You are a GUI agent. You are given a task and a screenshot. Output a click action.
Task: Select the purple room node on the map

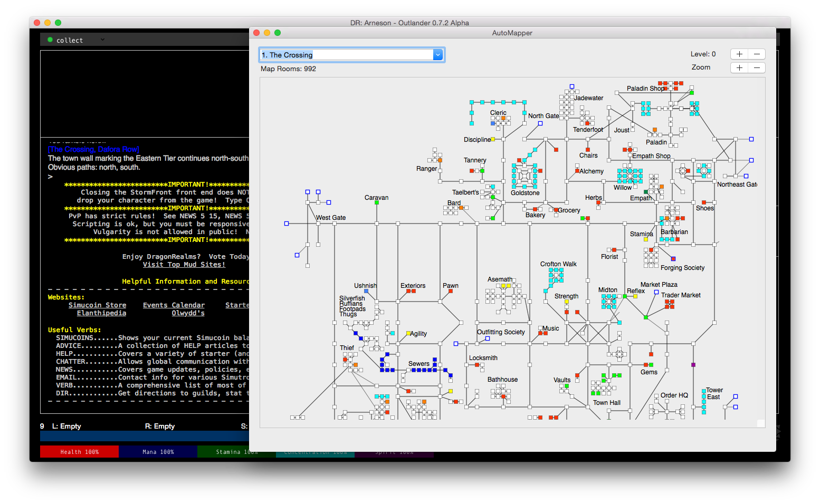click(693, 365)
